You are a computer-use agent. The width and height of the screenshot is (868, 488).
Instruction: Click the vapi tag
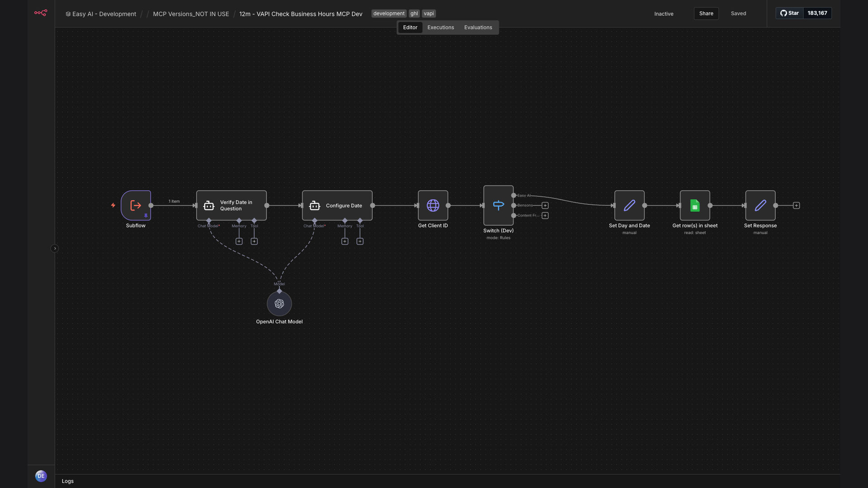click(429, 14)
